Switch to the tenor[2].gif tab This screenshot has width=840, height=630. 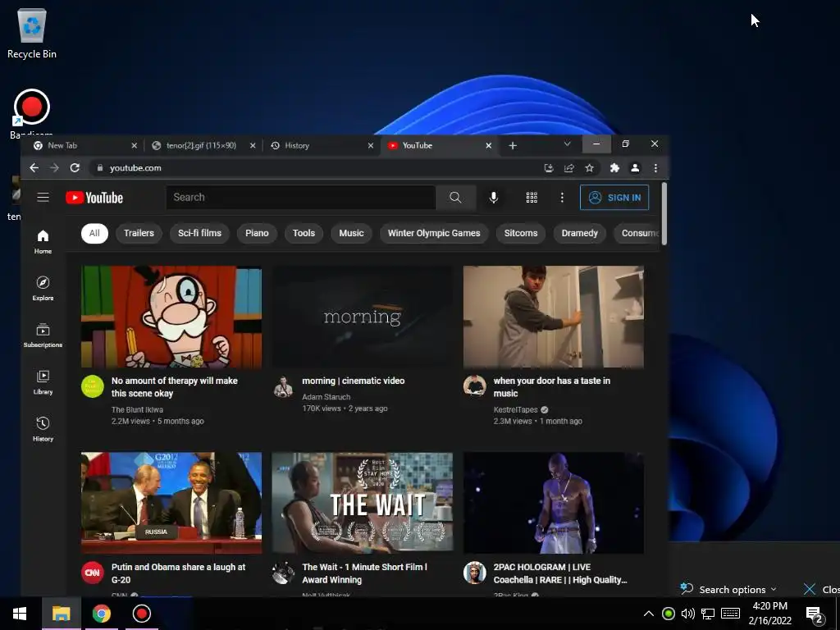(202, 145)
